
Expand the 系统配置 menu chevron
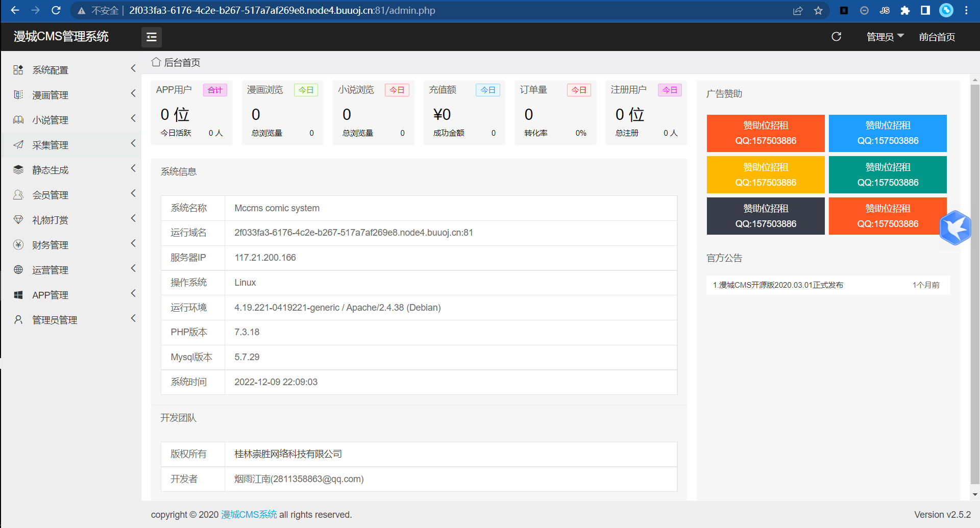[133, 68]
